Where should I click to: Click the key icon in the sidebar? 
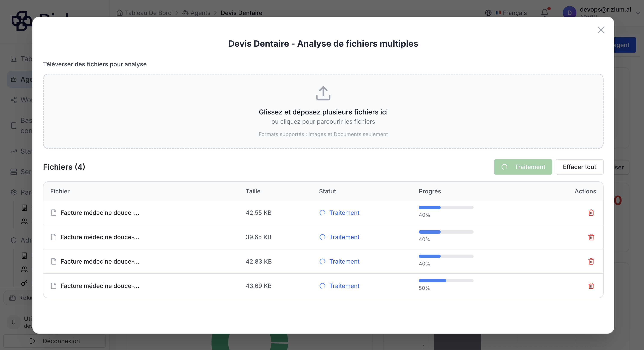(24, 283)
